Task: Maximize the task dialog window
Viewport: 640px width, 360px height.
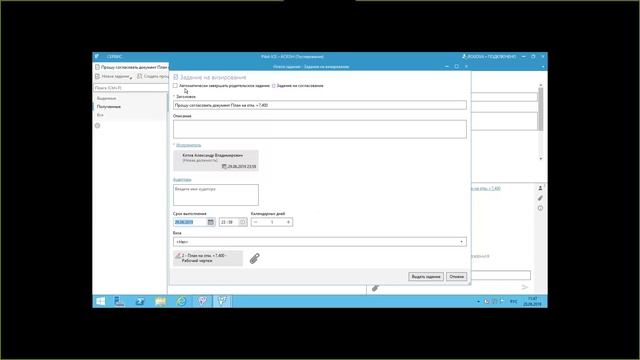Action: [x=456, y=67]
